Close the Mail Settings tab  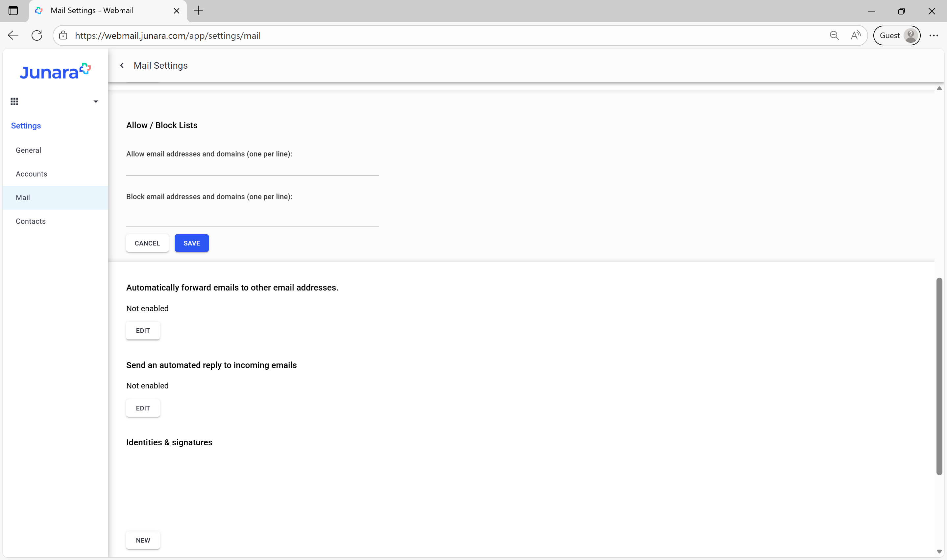(176, 11)
